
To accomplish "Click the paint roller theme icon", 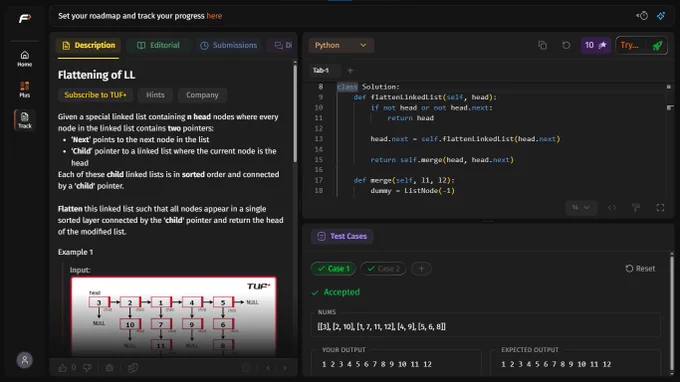I will pyautogui.click(x=636, y=208).
